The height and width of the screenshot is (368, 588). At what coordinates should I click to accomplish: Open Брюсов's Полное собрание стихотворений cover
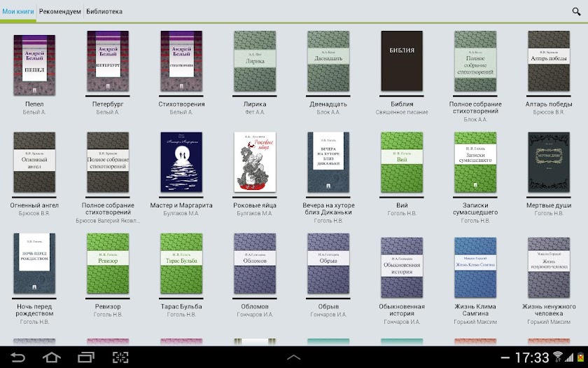tap(108, 162)
